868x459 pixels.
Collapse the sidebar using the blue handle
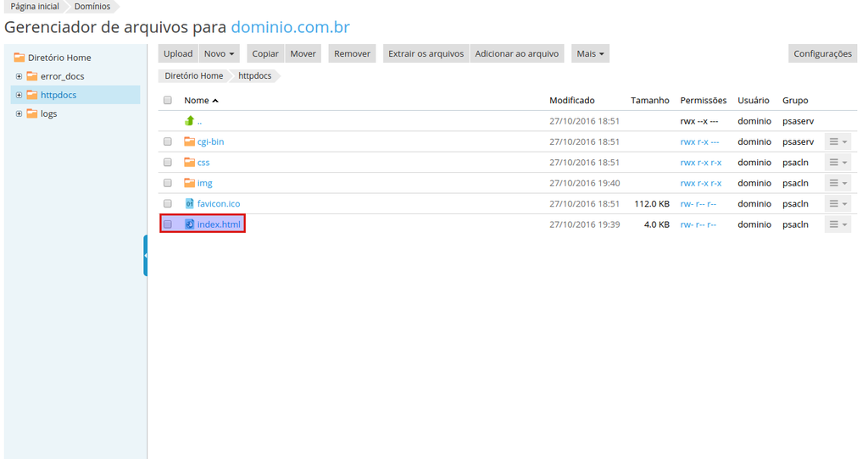(x=145, y=255)
